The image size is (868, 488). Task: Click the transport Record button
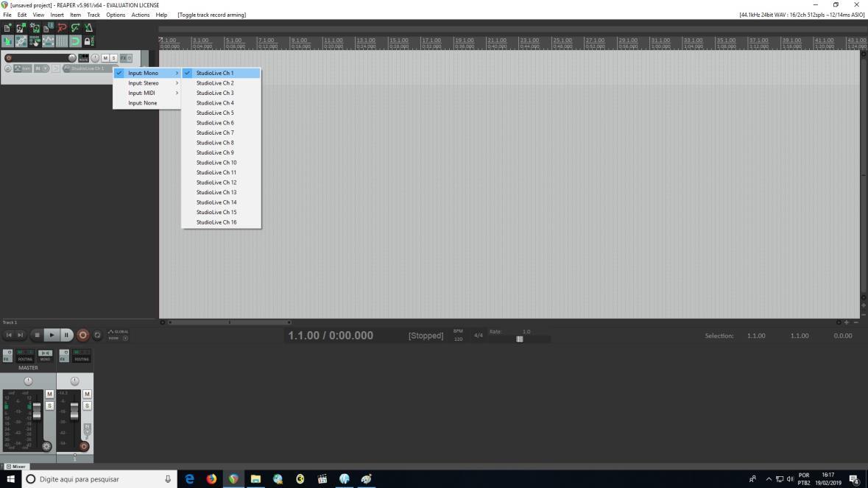82,335
